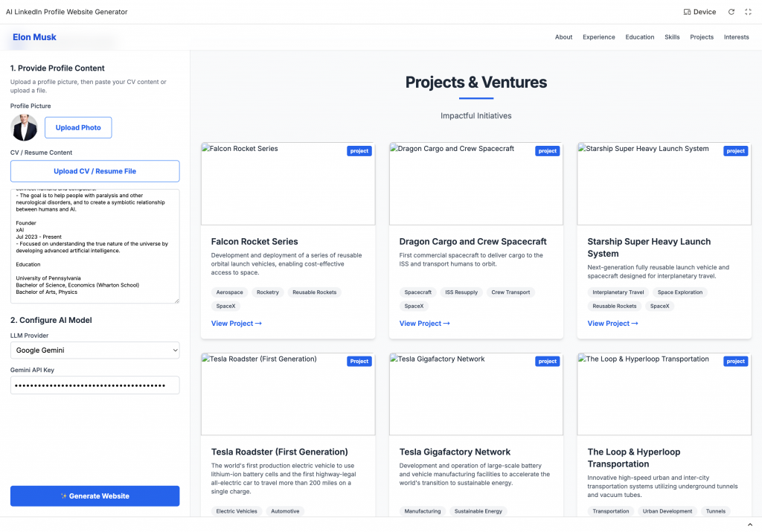This screenshot has height=532, width=762.
Task: Click the Projects & Ventures heading
Action: 476,83
